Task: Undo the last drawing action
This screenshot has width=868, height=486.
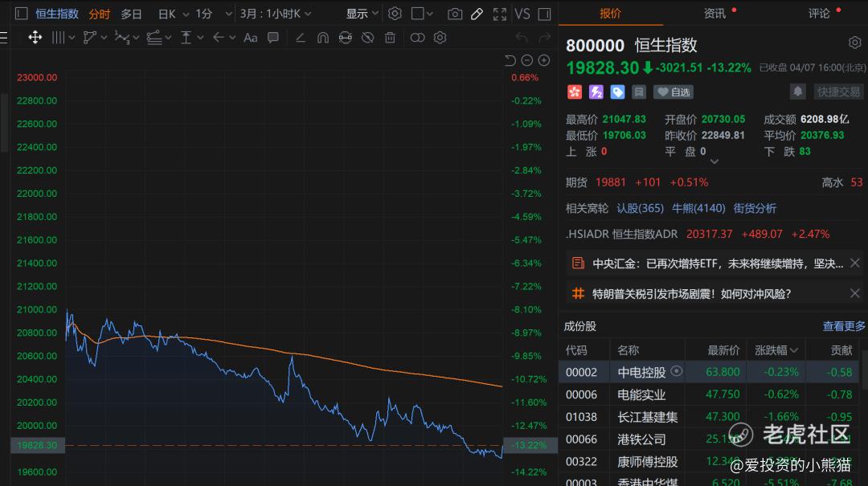Action: tap(522, 38)
